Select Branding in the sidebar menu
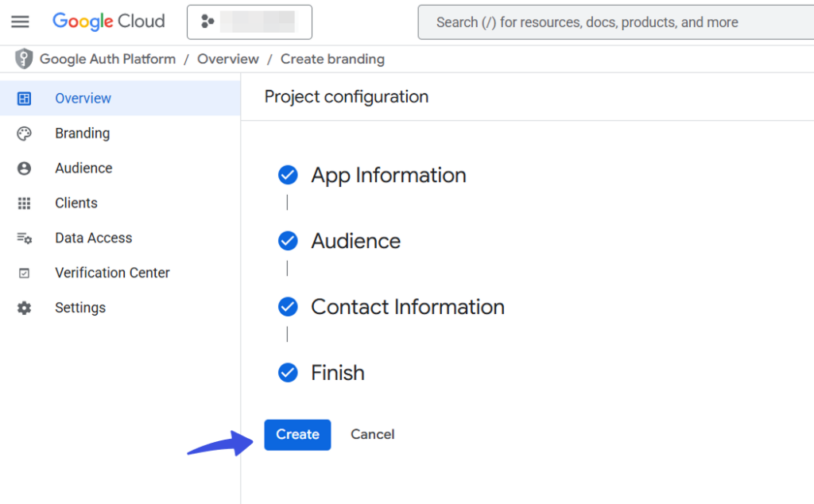Screen dimensions: 814x504 click(83, 133)
